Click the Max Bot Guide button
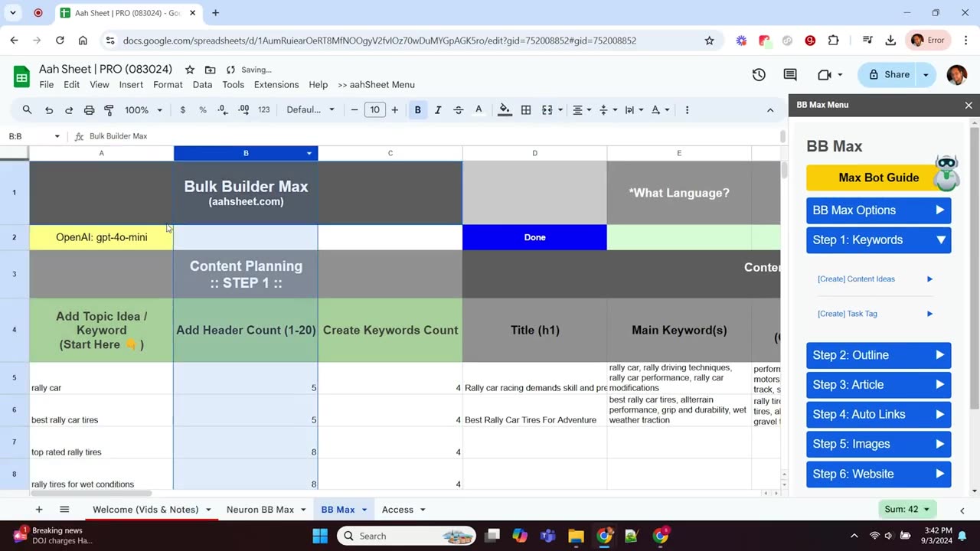Screen dimensions: 980x551 [x=878, y=178]
